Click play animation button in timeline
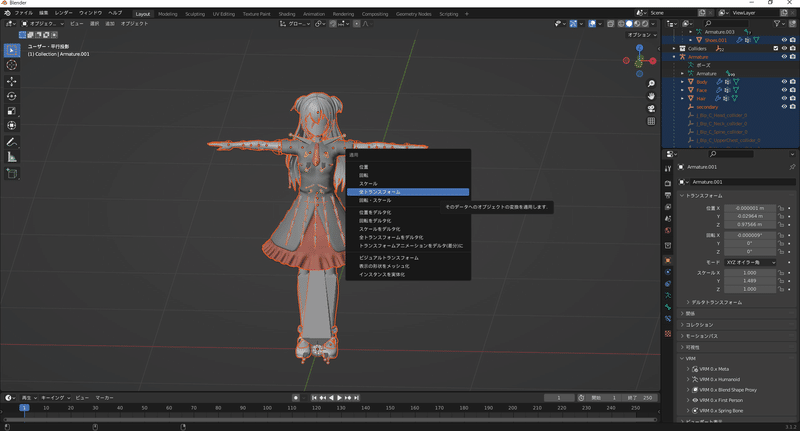This screenshot has height=431, width=800. (339, 397)
